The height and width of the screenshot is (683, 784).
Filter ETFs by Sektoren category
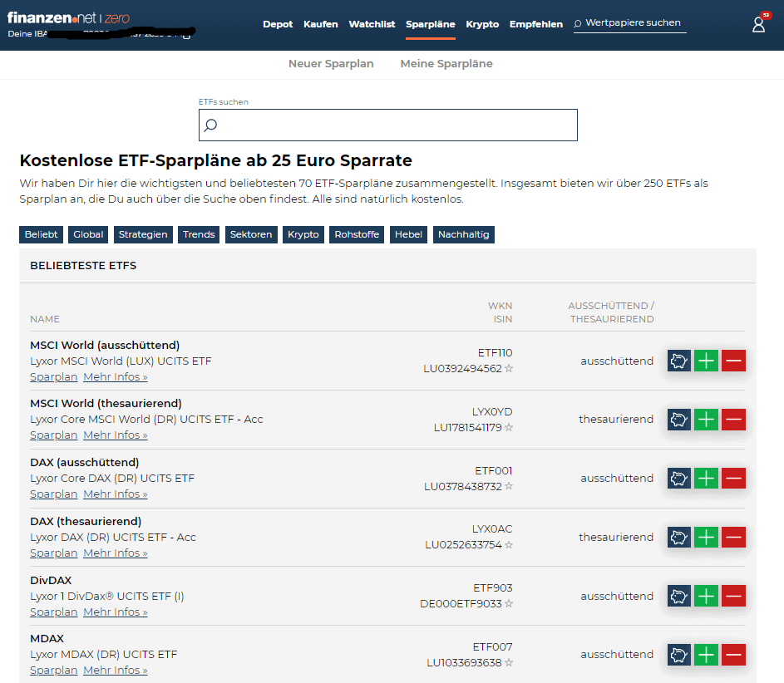click(251, 234)
